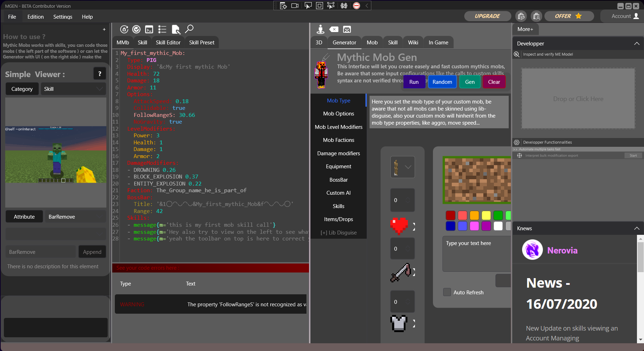
Task: Switch to the Skill Editor tab
Action: tap(168, 43)
